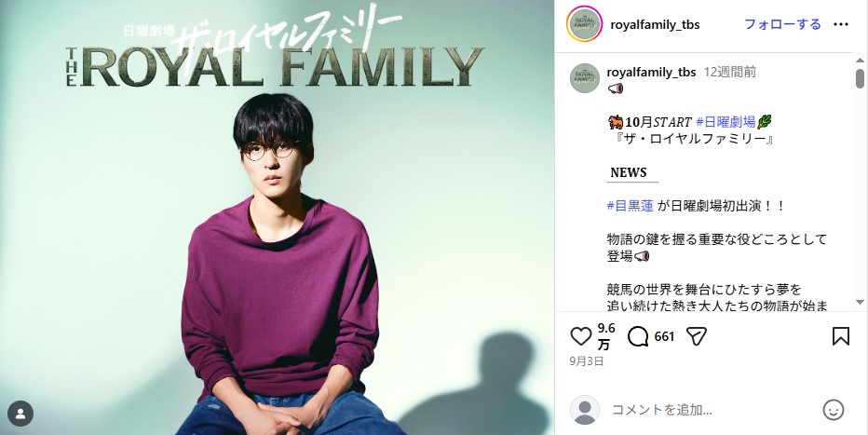The width and height of the screenshot is (868, 435).
Task: Open emoji picker in comment box
Action: (834, 410)
